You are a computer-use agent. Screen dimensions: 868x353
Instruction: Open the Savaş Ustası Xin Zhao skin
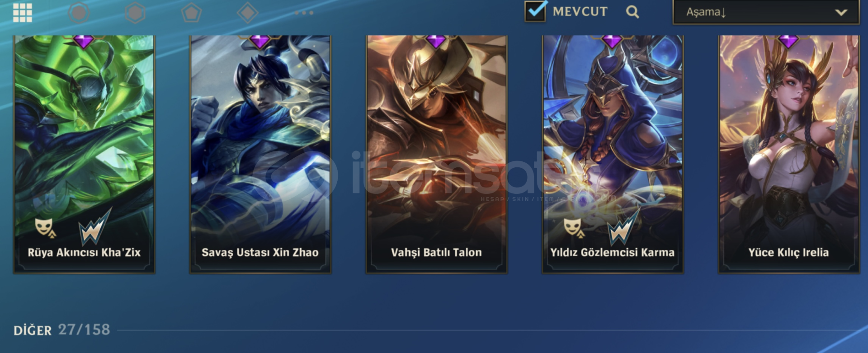[x=260, y=154]
